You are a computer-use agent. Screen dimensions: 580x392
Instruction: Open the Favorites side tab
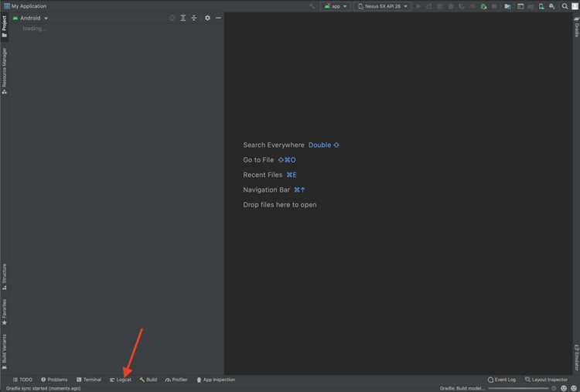click(5, 312)
